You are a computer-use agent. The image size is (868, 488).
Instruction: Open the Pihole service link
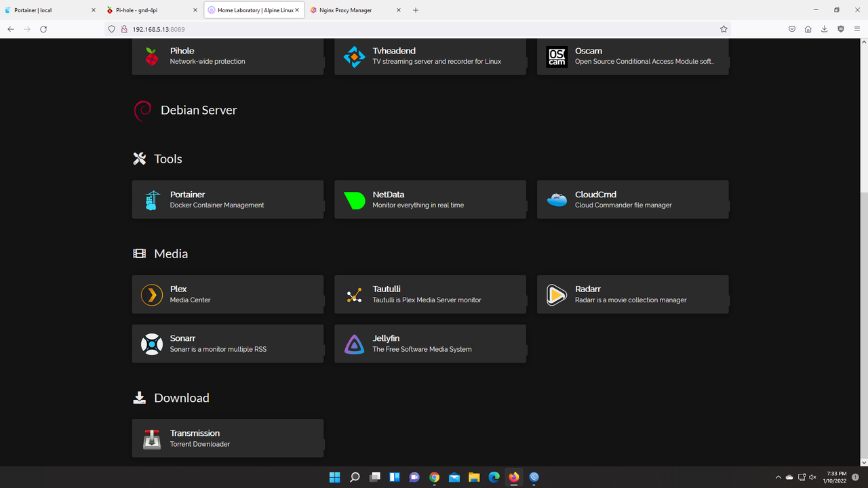pos(228,56)
